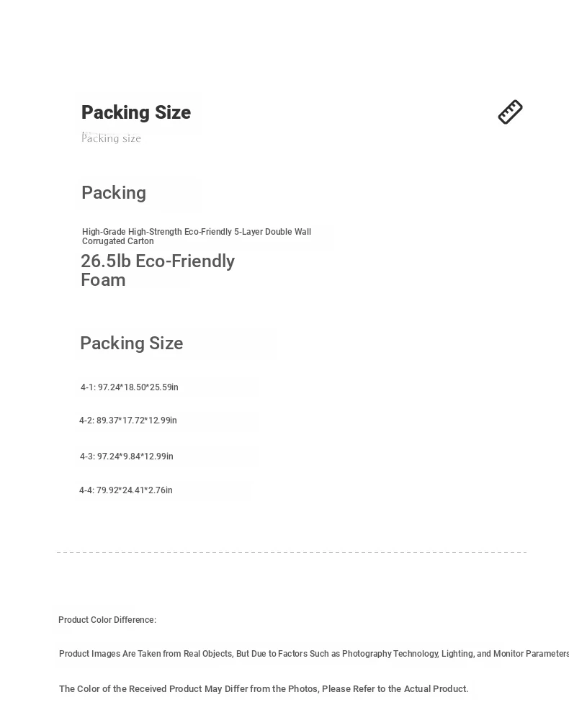Click the Product Images Are Taken sentence
The height and width of the screenshot is (728, 569).
[314, 654]
